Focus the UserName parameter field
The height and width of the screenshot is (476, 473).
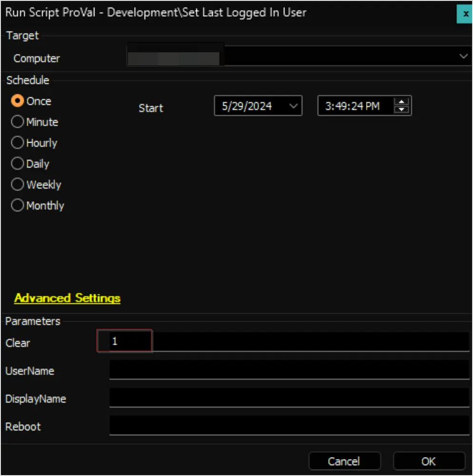[x=289, y=369]
